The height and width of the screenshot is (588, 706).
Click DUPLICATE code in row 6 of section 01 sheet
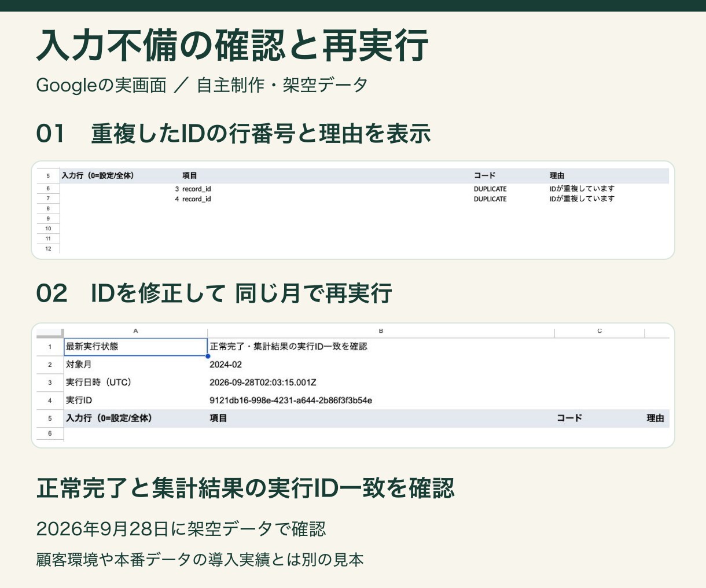[x=490, y=189]
